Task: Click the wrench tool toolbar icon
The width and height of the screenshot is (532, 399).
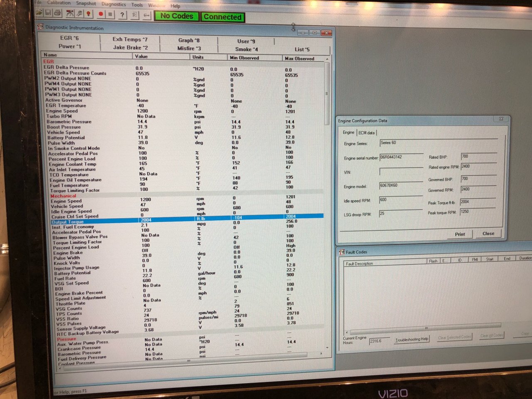Action: click(79, 14)
